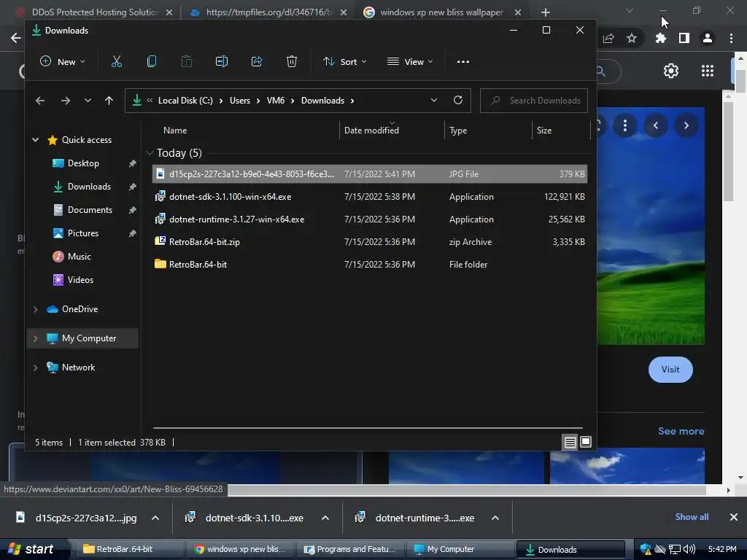Screen dimensions: 747x560
Task: Open address bar history dropdown
Action: click(x=434, y=100)
